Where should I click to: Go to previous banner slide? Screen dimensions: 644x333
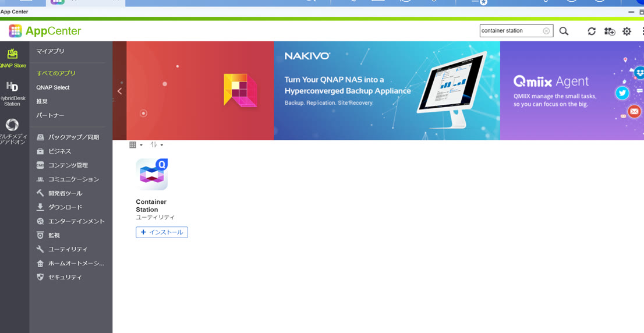(x=119, y=91)
